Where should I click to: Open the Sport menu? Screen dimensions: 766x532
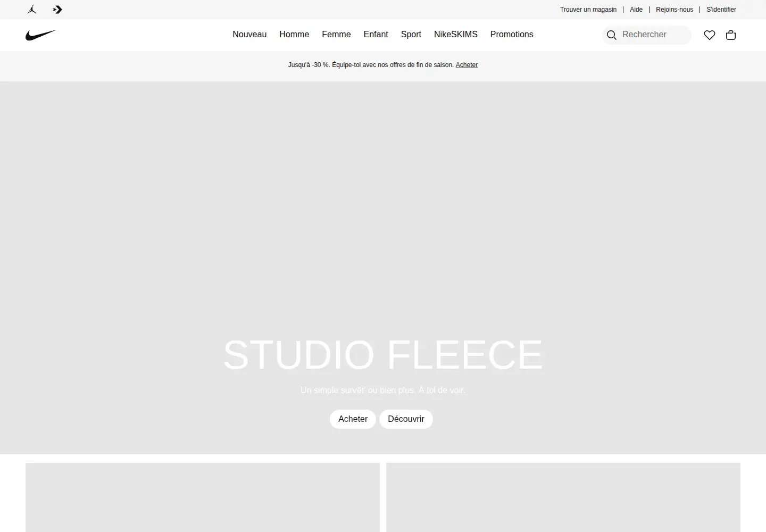point(411,35)
